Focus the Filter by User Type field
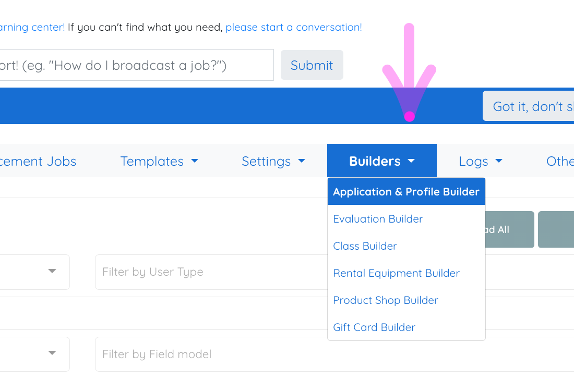Image resolution: width=574 pixels, height=392 pixels. coord(209,272)
